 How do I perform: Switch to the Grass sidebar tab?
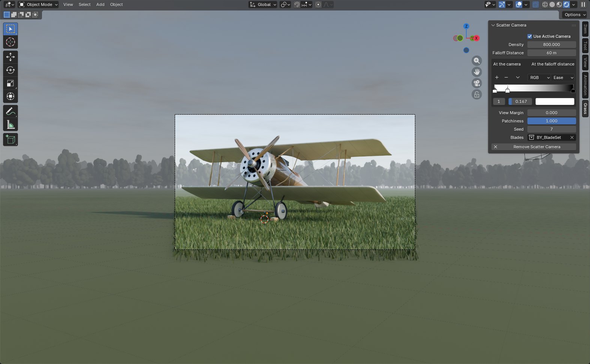585,109
